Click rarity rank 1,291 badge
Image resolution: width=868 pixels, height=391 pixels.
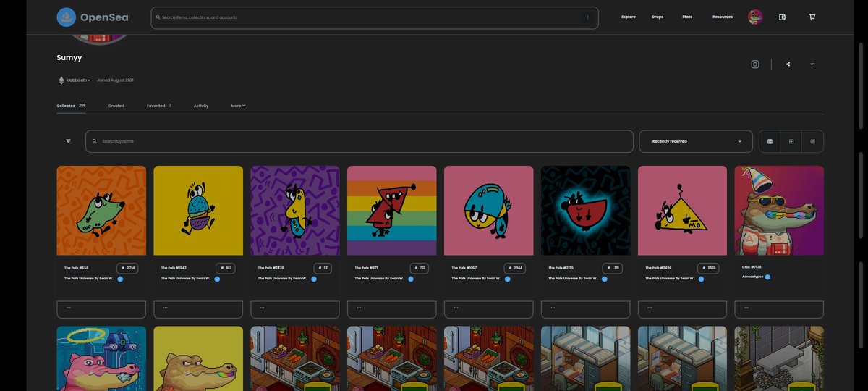click(612, 268)
